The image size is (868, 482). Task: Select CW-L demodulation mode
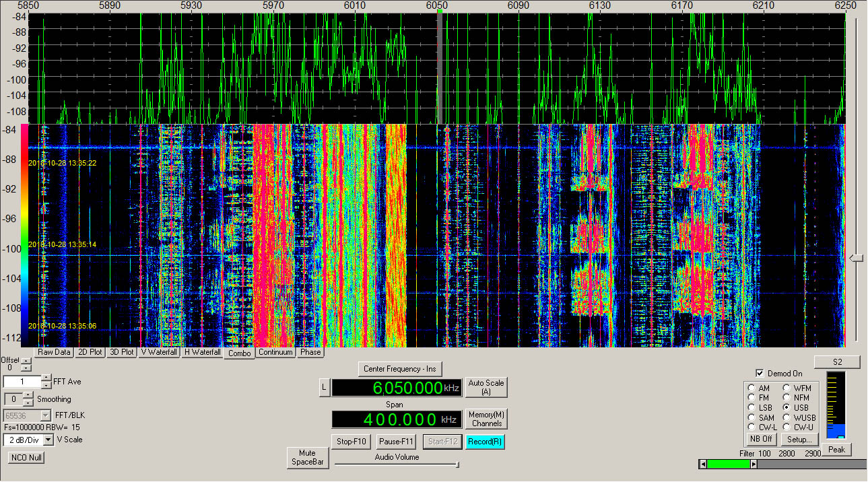pos(752,427)
